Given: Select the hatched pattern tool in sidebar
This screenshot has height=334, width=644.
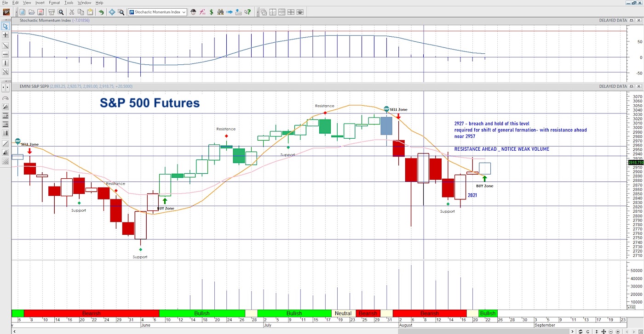Looking at the screenshot, I should (6, 161).
